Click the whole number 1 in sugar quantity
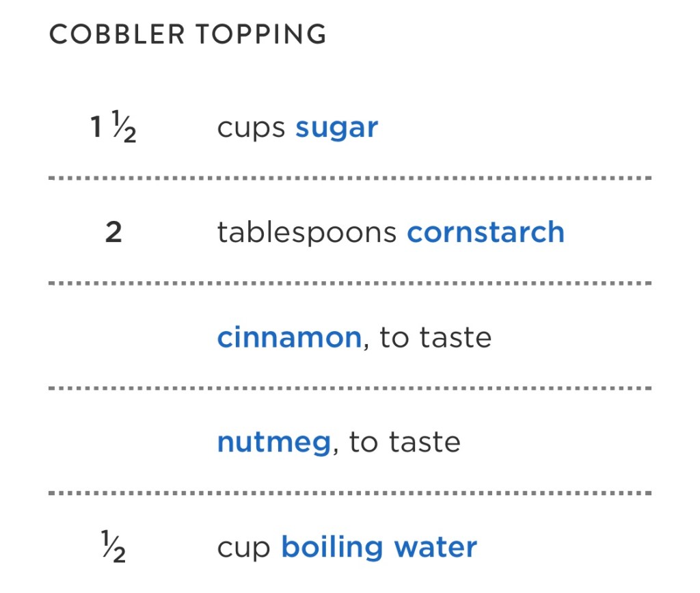700x593 pixels. coord(97,128)
